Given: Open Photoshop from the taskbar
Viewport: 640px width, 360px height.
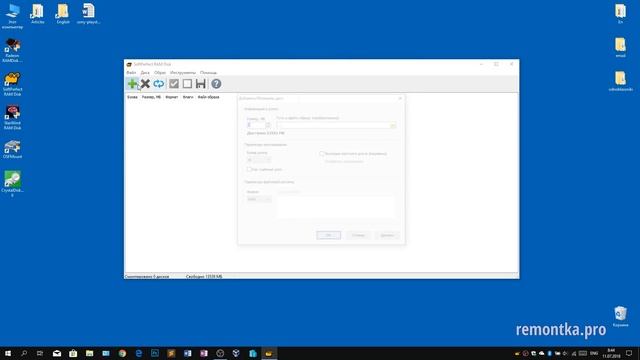Looking at the screenshot, I should pos(155,353).
